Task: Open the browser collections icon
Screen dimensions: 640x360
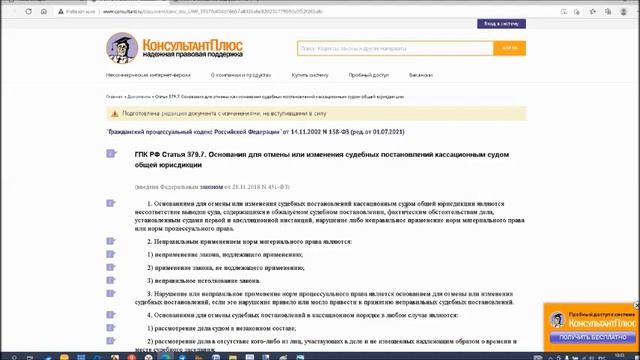Action: click(x=608, y=12)
